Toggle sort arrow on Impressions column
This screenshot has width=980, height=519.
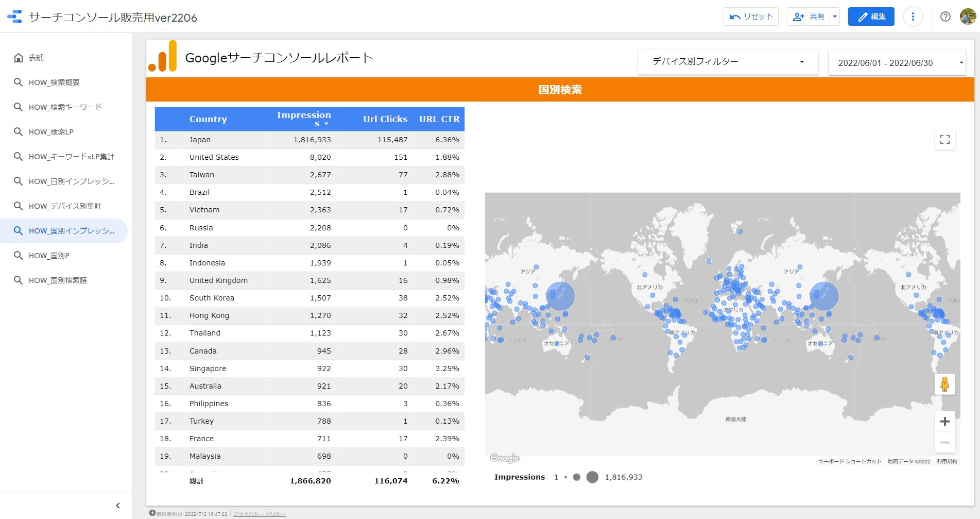[x=326, y=124]
